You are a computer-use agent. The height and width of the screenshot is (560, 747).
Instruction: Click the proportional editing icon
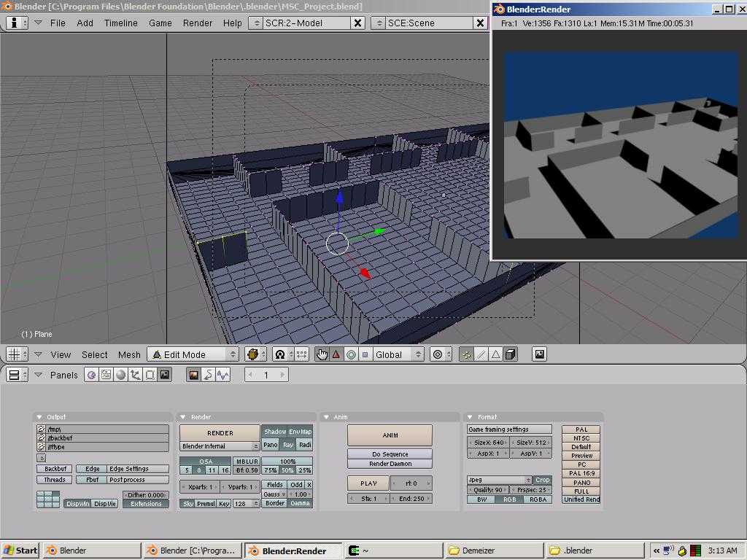click(438, 354)
